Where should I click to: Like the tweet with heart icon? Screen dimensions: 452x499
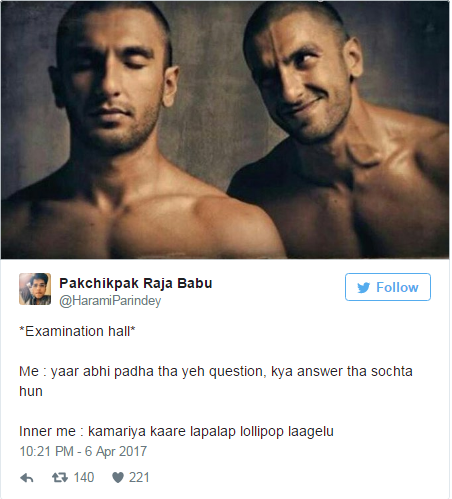click(118, 478)
